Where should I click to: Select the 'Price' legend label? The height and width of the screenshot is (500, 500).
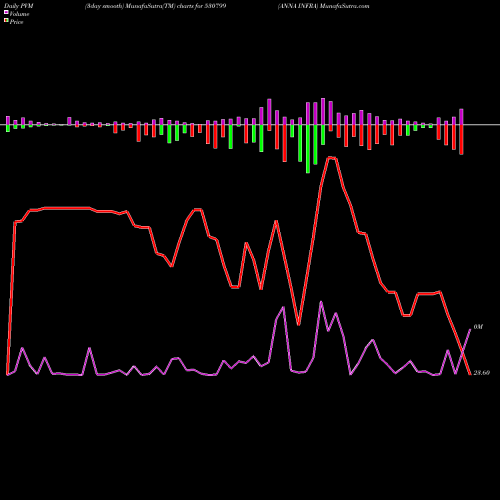pyautogui.click(x=16, y=22)
